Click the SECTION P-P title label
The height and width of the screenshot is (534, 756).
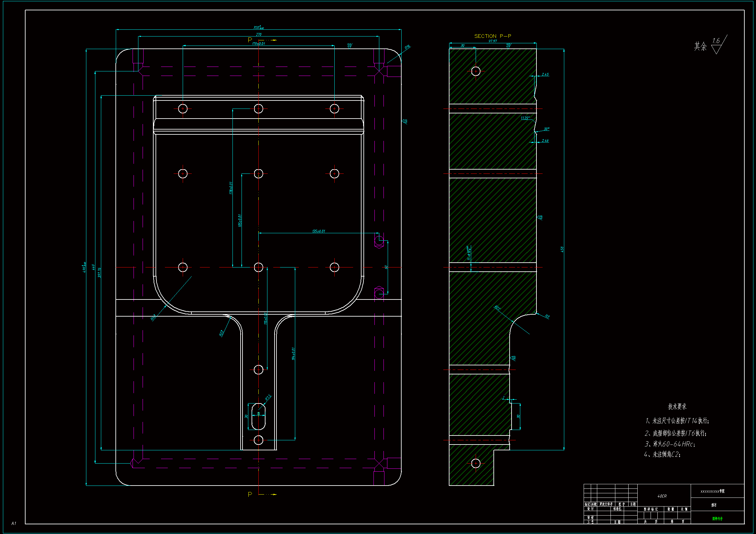coord(492,36)
